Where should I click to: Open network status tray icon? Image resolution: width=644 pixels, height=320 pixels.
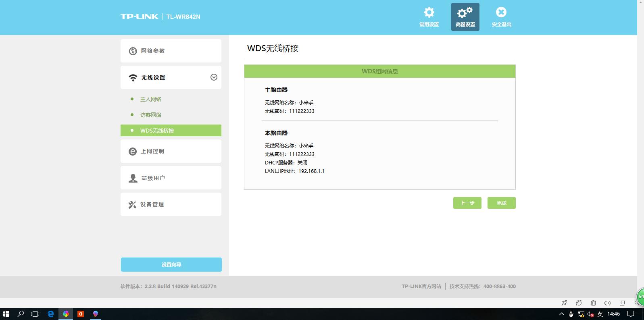click(581, 314)
